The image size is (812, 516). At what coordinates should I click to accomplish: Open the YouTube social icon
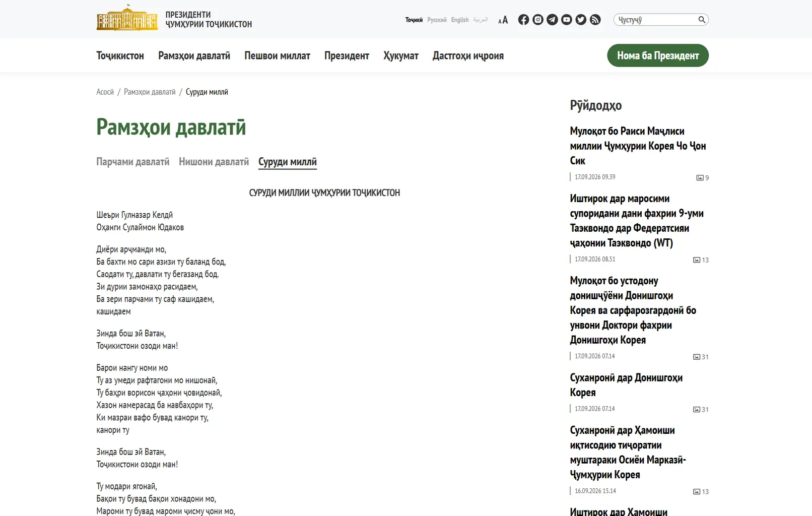(x=567, y=20)
